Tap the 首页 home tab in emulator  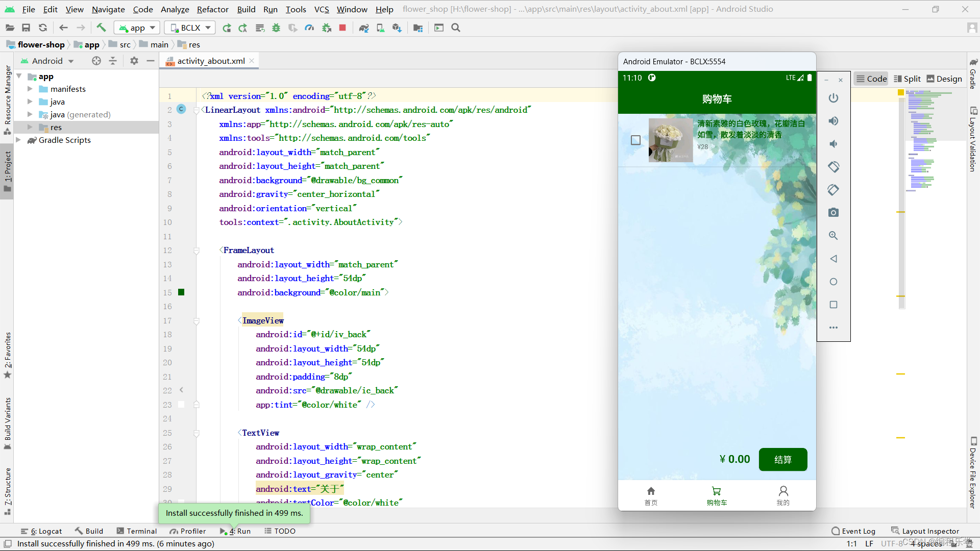651,495
